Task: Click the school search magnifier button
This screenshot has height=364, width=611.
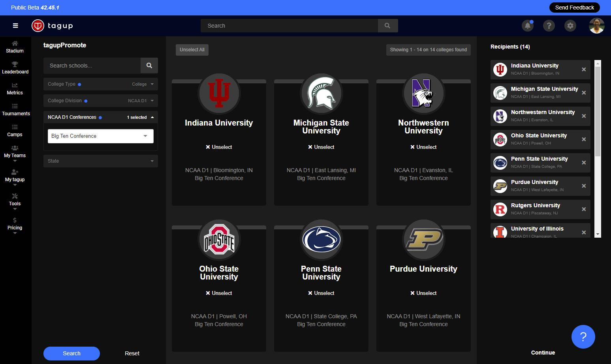Action: click(149, 66)
